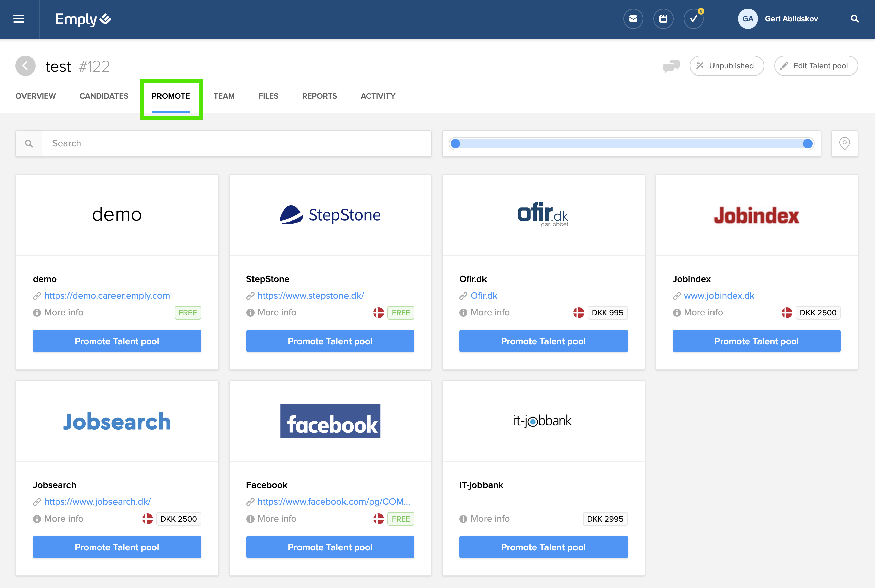Image resolution: width=875 pixels, height=588 pixels.
Task: Click the right price slider handle
Action: (x=808, y=144)
